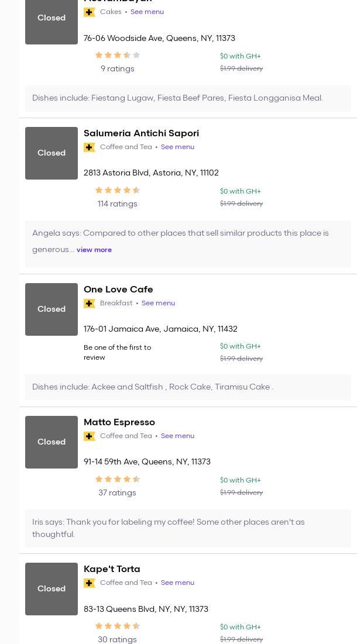The height and width of the screenshot is (644, 357).
Task: Click GH+ badge icon beside Cakes category
Action: [x=90, y=12]
